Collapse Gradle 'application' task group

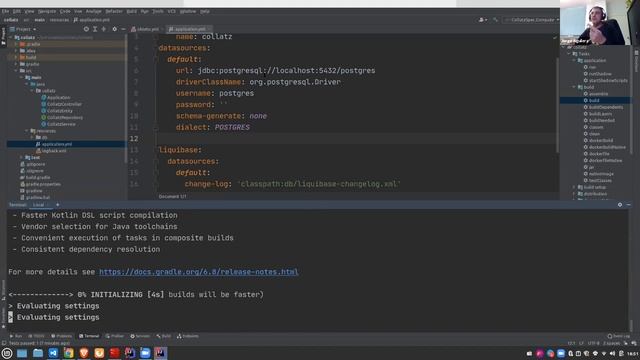coord(574,60)
